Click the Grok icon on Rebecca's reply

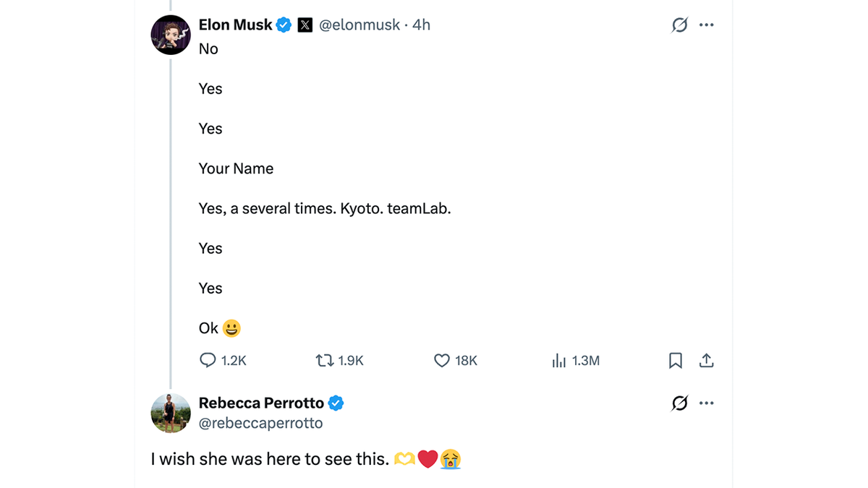coord(678,403)
